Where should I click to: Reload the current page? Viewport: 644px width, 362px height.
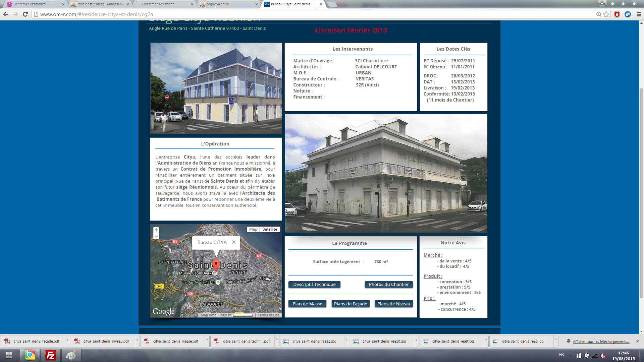coord(25,14)
